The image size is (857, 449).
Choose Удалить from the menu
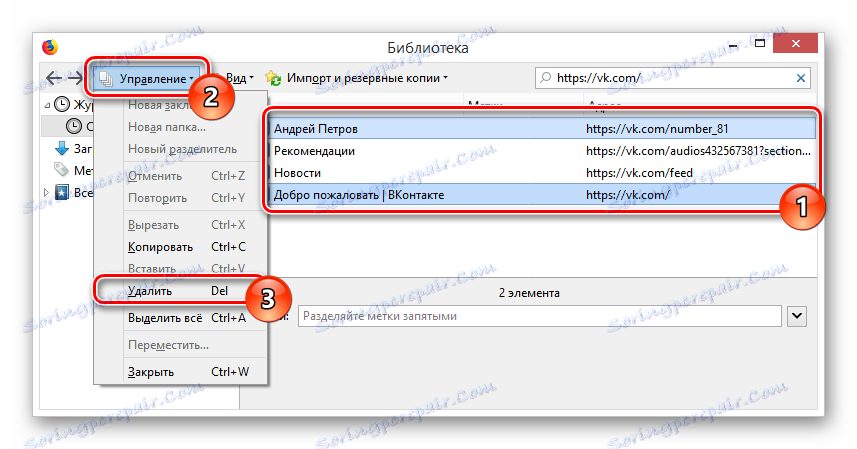180,291
